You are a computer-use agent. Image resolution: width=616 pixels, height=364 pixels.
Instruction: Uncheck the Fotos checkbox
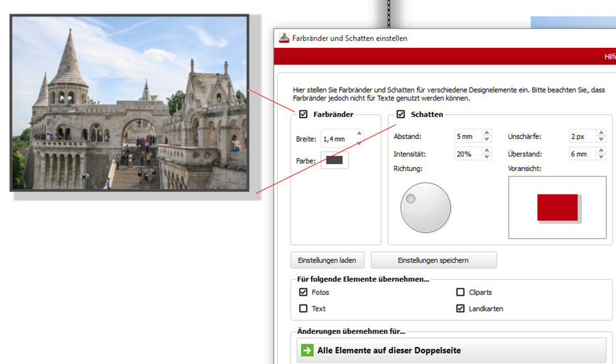coord(303,292)
